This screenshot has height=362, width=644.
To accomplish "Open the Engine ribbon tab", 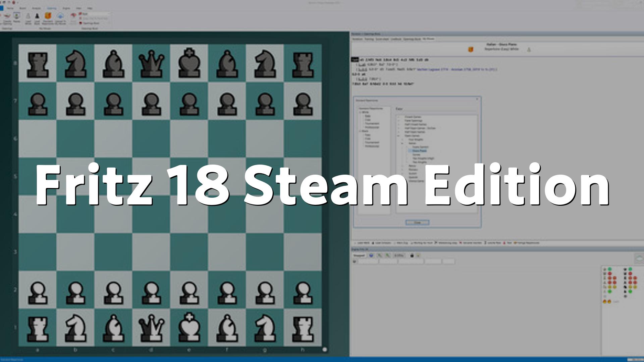I will point(66,8).
